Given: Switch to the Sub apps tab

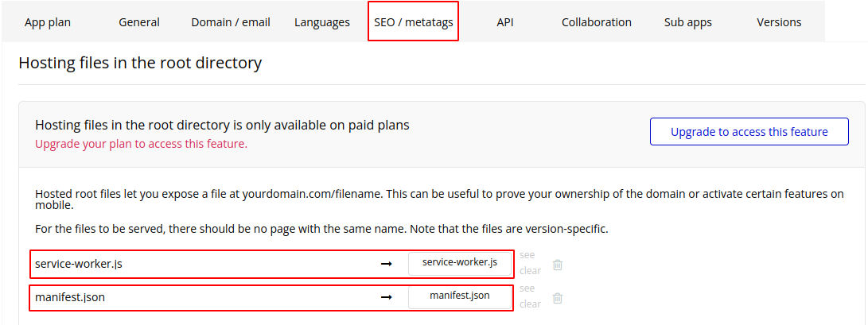Looking at the screenshot, I should coord(688,23).
